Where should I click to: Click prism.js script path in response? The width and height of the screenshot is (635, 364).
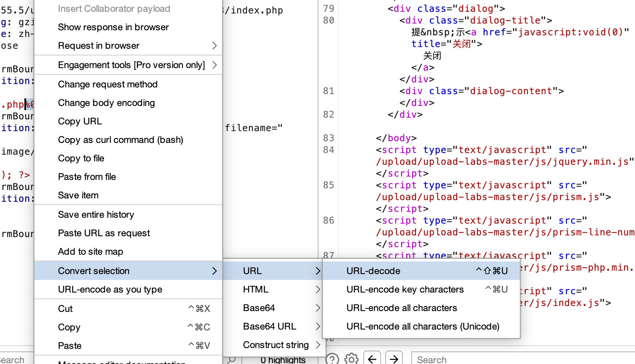click(x=488, y=197)
